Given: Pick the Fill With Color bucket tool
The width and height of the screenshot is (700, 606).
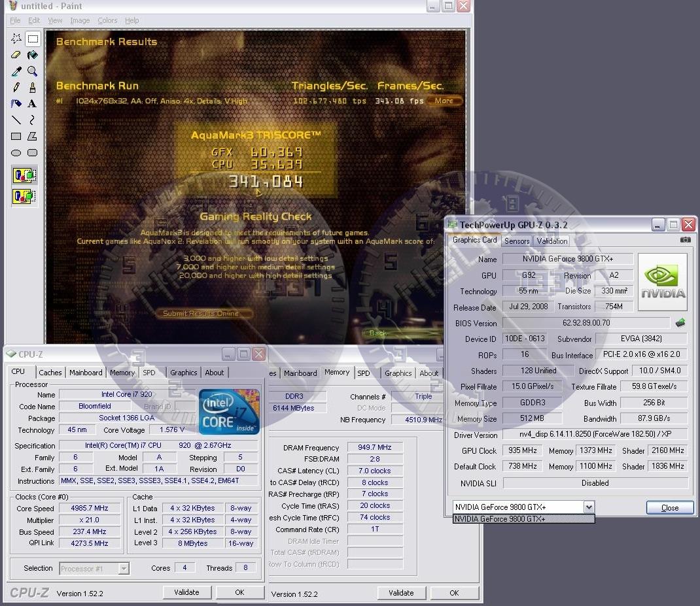Looking at the screenshot, I should (x=33, y=55).
